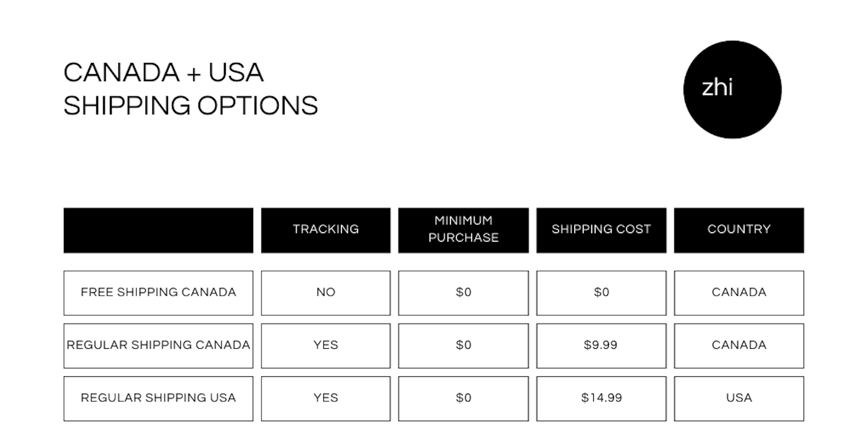
Task: Click the CANADA + USA SHIPPING OPTIONS title
Action: pyautogui.click(x=191, y=89)
